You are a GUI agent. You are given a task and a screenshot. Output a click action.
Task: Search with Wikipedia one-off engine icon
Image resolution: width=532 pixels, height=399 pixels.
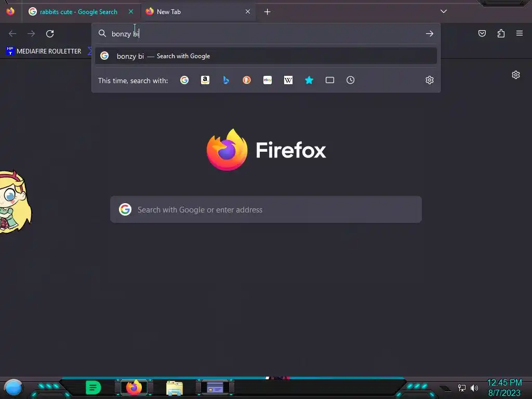click(288, 80)
